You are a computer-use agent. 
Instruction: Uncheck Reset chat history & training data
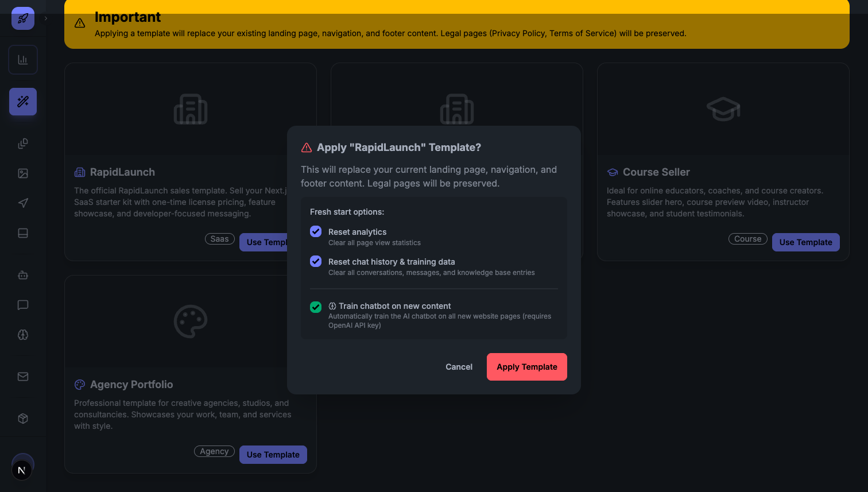316,261
